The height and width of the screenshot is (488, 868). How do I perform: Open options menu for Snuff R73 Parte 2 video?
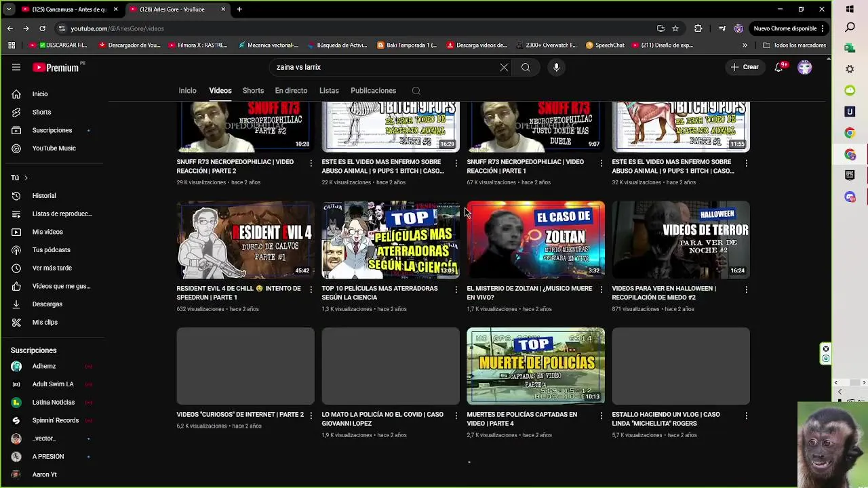point(311,163)
